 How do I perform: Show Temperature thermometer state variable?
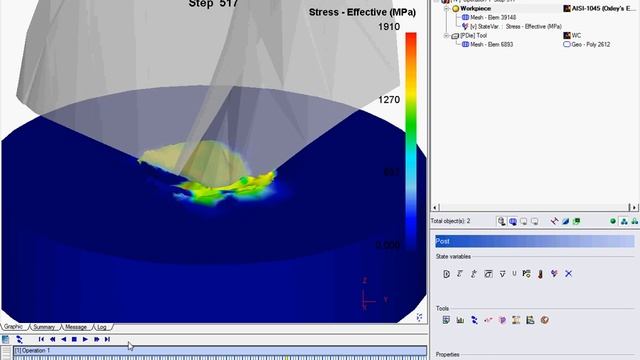[x=540, y=274]
